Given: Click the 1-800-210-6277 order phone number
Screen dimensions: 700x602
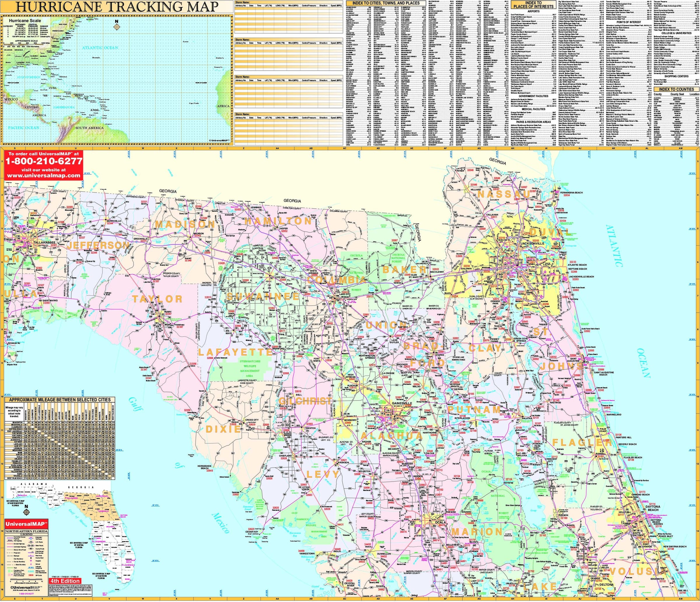Looking at the screenshot, I should click(x=43, y=162).
